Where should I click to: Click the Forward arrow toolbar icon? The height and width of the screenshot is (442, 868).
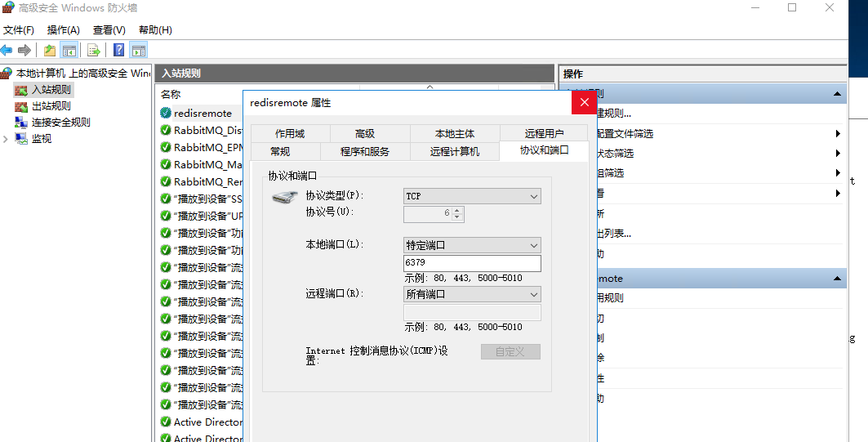24,51
